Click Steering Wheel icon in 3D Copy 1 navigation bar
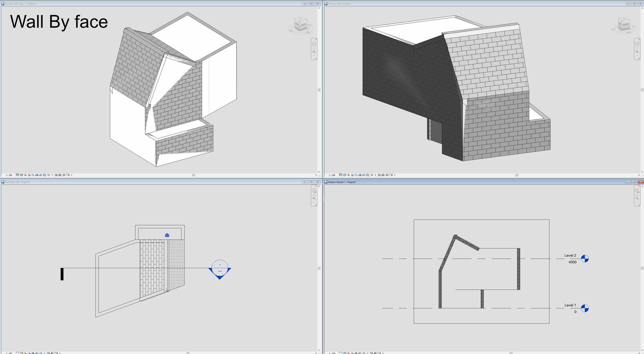 pyautogui.click(x=314, y=44)
